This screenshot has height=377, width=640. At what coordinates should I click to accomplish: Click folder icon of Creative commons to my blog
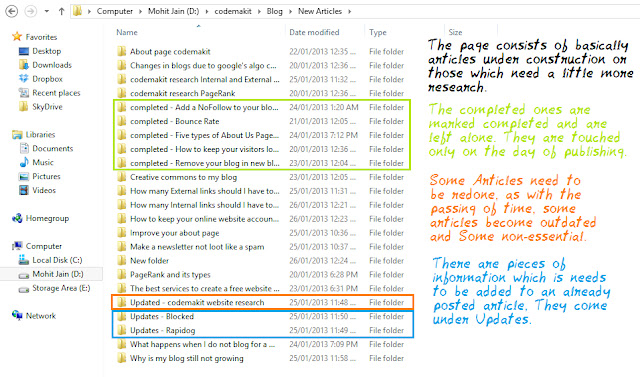coord(121,177)
